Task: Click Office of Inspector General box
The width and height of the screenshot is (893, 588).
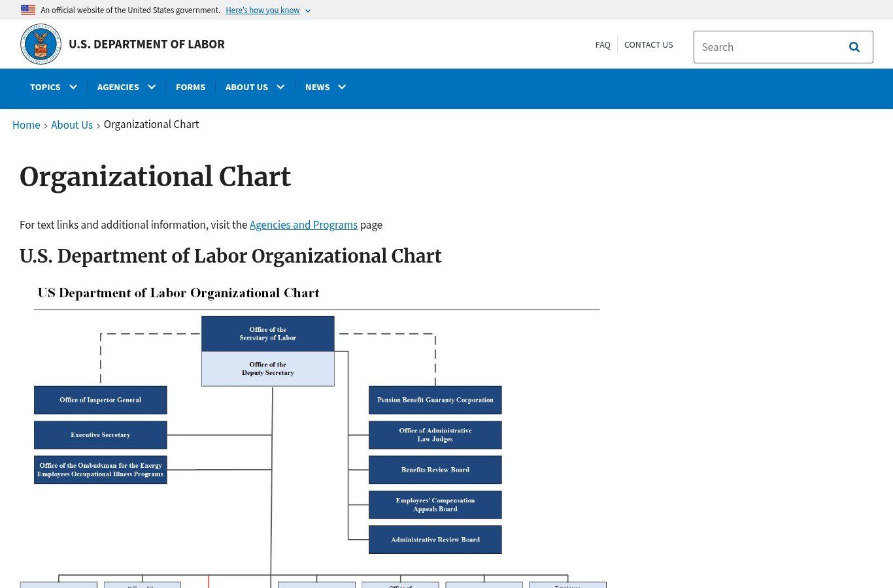Action: pyautogui.click(x=101, y=400)
